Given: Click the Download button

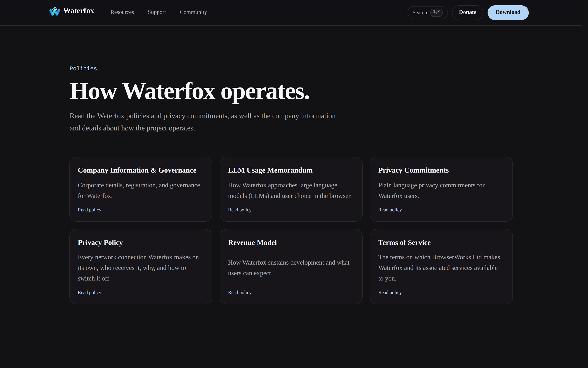Looking at the screenshot, I should [x=508, y=12].
